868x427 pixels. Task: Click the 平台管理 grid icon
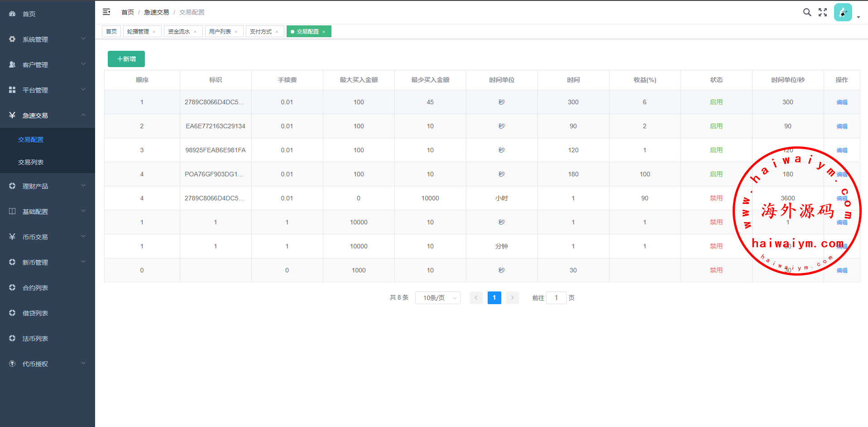(12, 90)
